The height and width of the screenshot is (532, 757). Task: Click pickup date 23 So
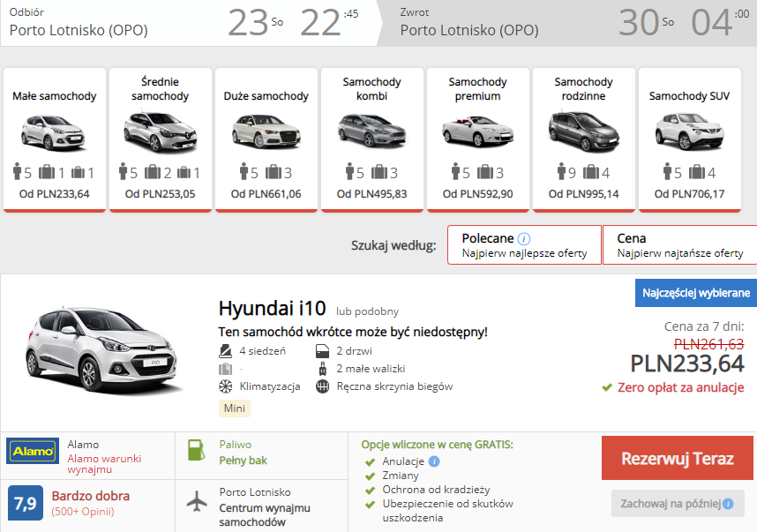point(255,23)
